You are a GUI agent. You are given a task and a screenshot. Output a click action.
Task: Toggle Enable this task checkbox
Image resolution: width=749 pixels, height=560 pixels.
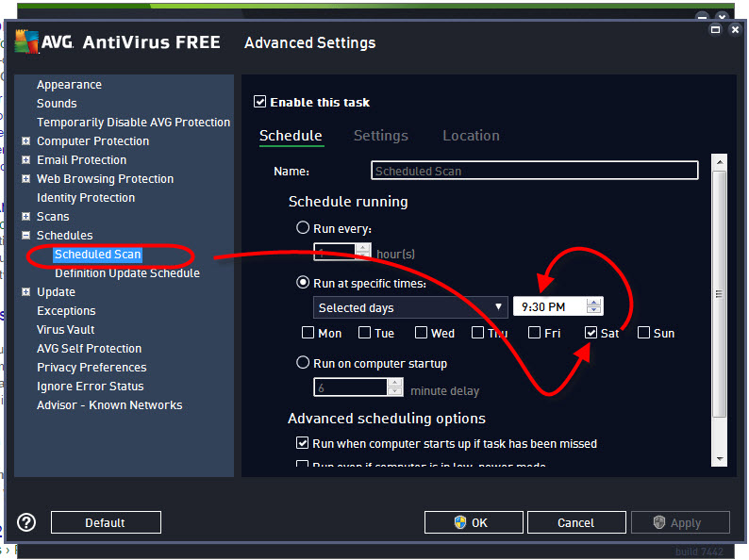(x=259, y=102)
